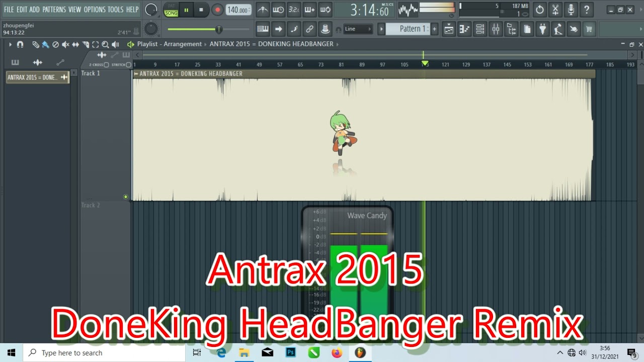Click the oscilloscope waveform display
Screen dimensions: 644x362
pos(408,10)
